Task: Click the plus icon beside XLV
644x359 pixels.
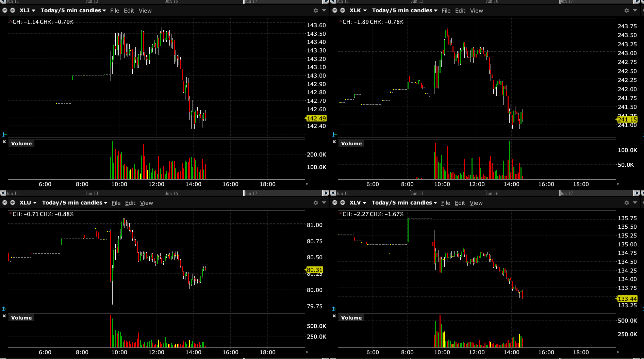Action: click(343, 203)
